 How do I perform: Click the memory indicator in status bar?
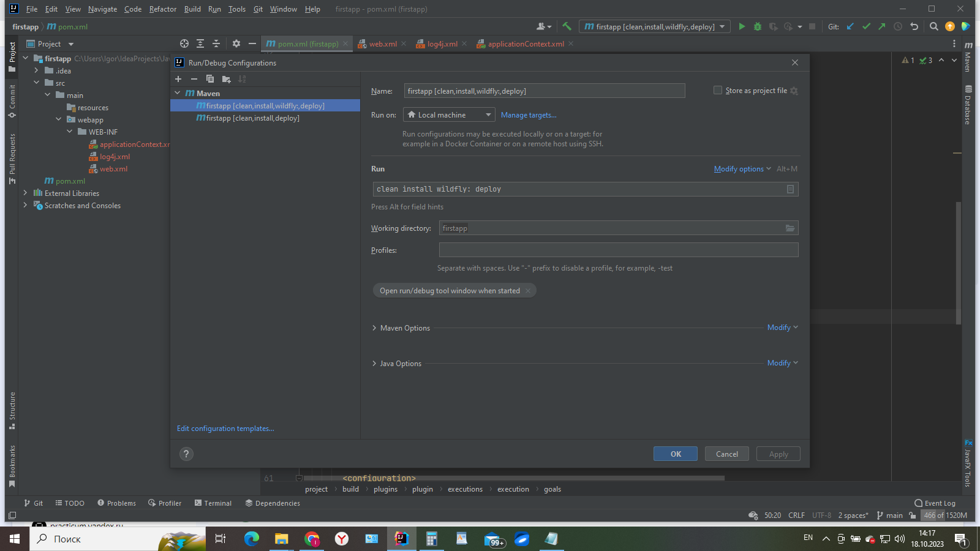click(x=945, y=515)
